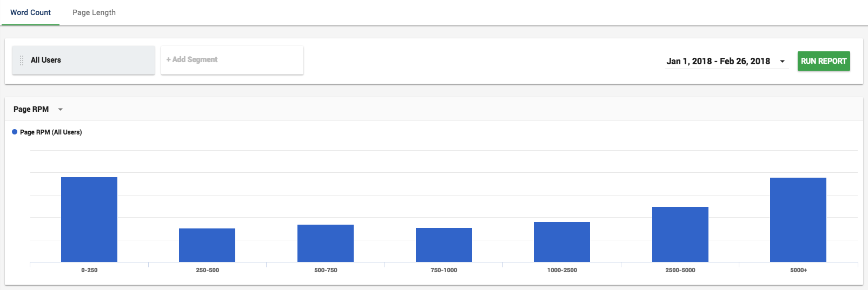Expand the Page RPM metric dropdown arrow
Image resolution: width=868 pixels, height=290 pixels.
[x=61, y=110]
